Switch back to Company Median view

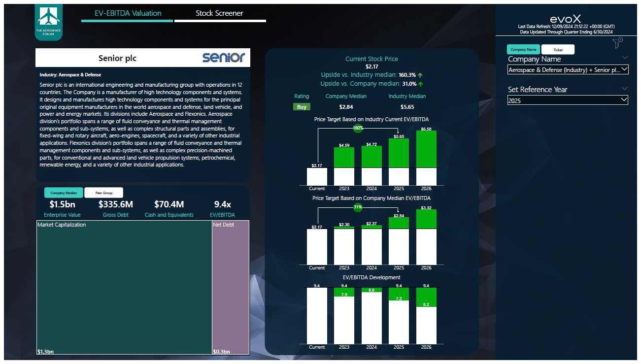tap(63, 192)
